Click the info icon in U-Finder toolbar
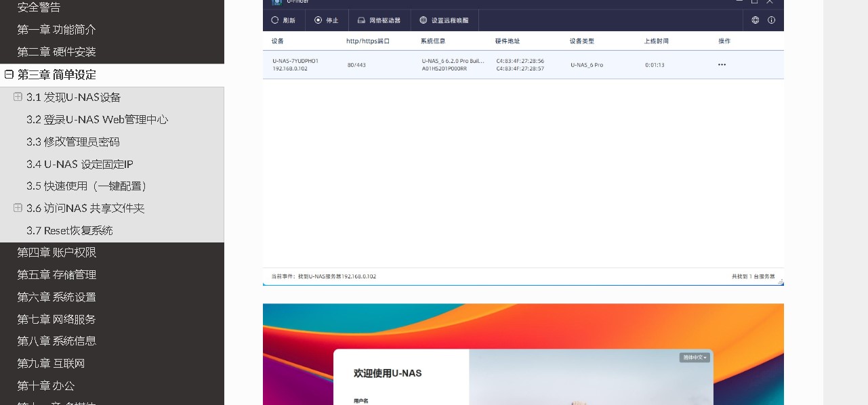 click(x=771, y=20)
